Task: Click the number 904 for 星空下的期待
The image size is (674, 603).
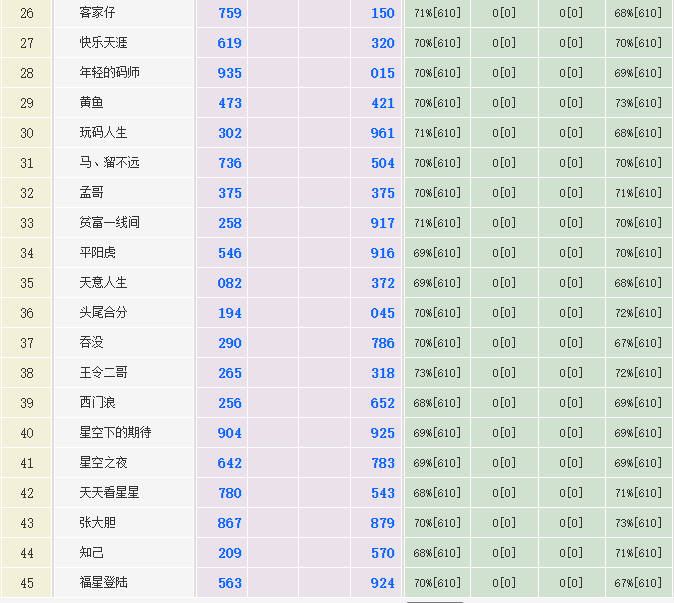Action: [230, 433]
